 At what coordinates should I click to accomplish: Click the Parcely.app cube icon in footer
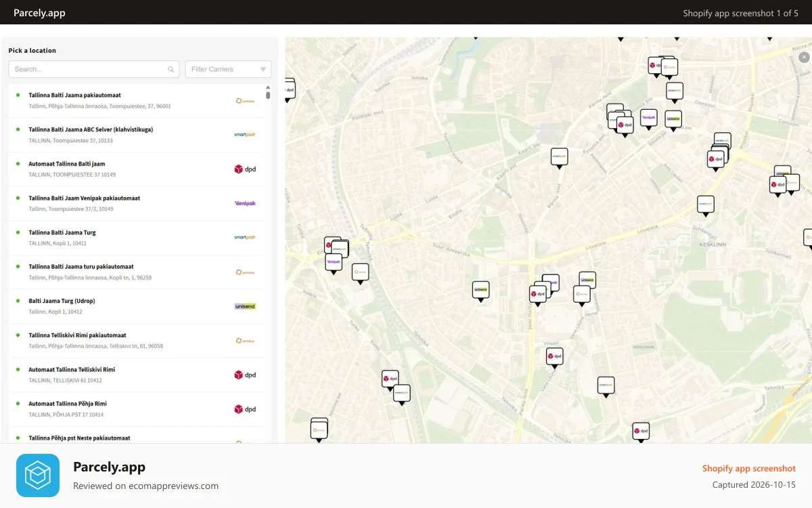[38, 475]
